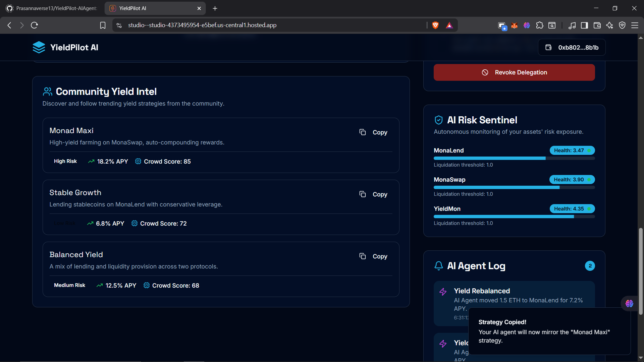The image size is (644, 362).
Task: Toggle the browser sidebar panel
Action: [x=584, y=25]
